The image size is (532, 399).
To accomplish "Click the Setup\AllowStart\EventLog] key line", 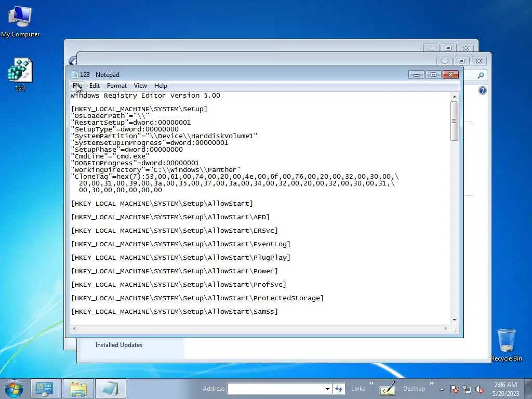I will point(181,244).
